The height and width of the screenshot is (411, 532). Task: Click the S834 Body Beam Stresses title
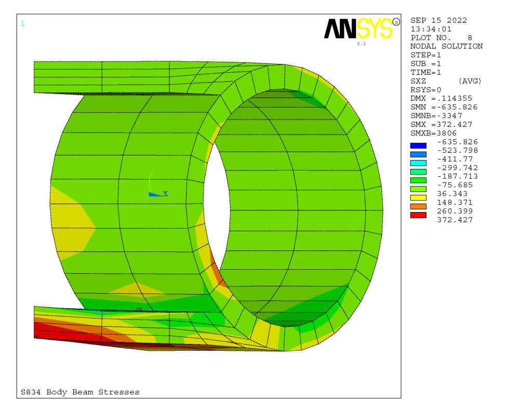point(80,392)
